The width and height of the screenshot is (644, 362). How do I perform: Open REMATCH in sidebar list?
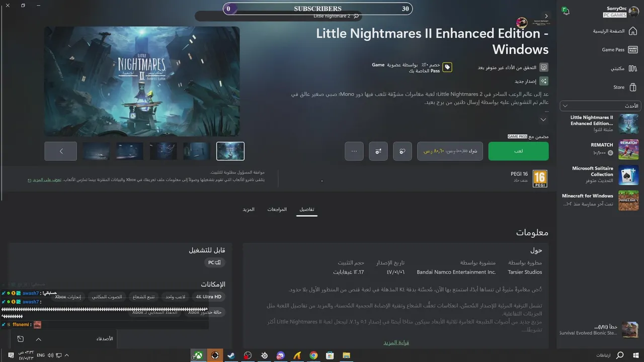tap(600, 149)
